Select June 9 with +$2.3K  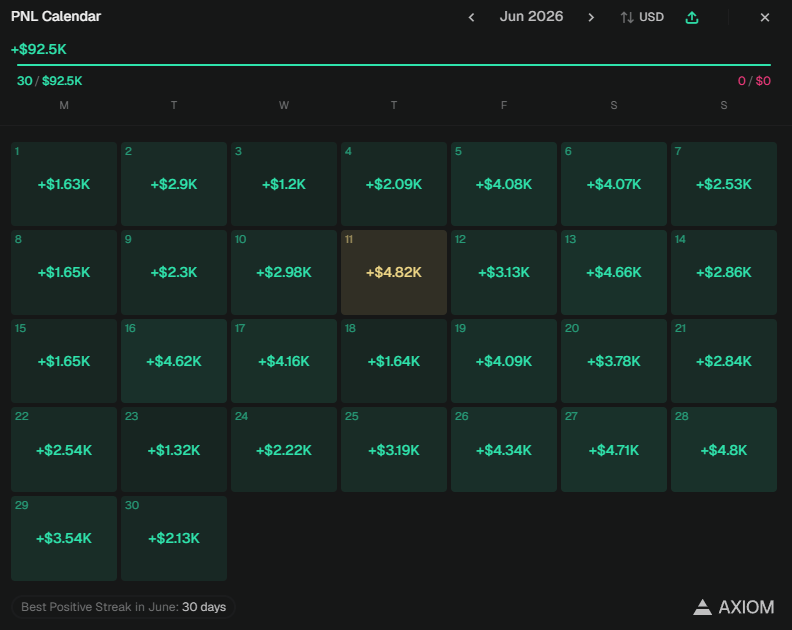[x=174, y=272]
